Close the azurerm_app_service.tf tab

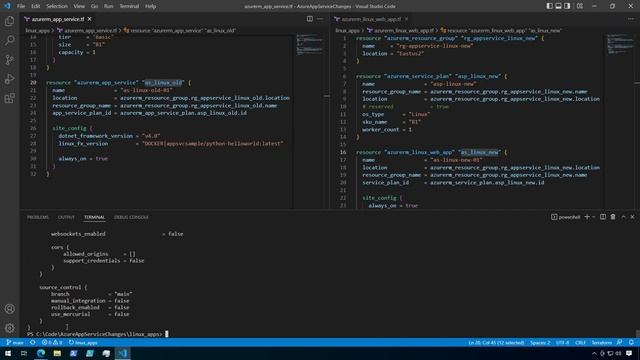[x=89, y=19]
